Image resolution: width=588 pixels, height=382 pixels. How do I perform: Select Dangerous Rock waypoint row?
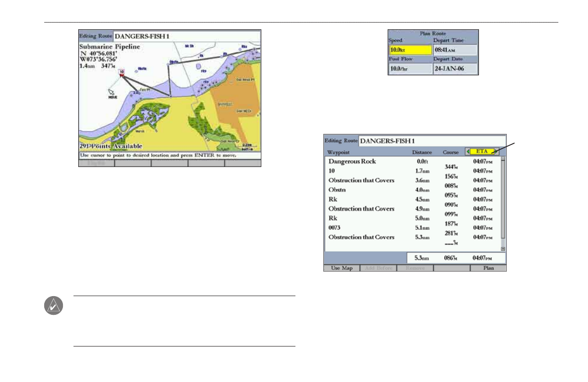pyautogui.click(x=413, y=161)
